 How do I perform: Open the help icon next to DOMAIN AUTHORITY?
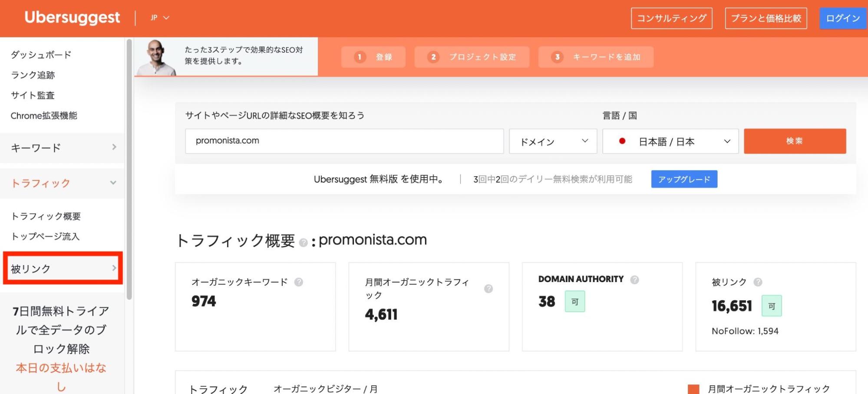tap(634, 280)
